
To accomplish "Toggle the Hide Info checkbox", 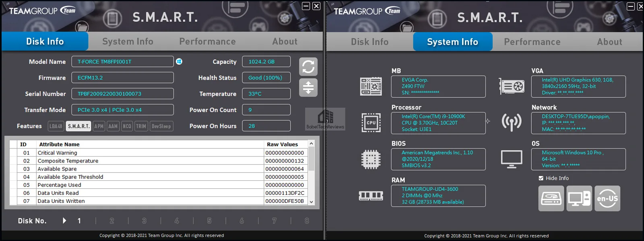I will pos(541,178).
